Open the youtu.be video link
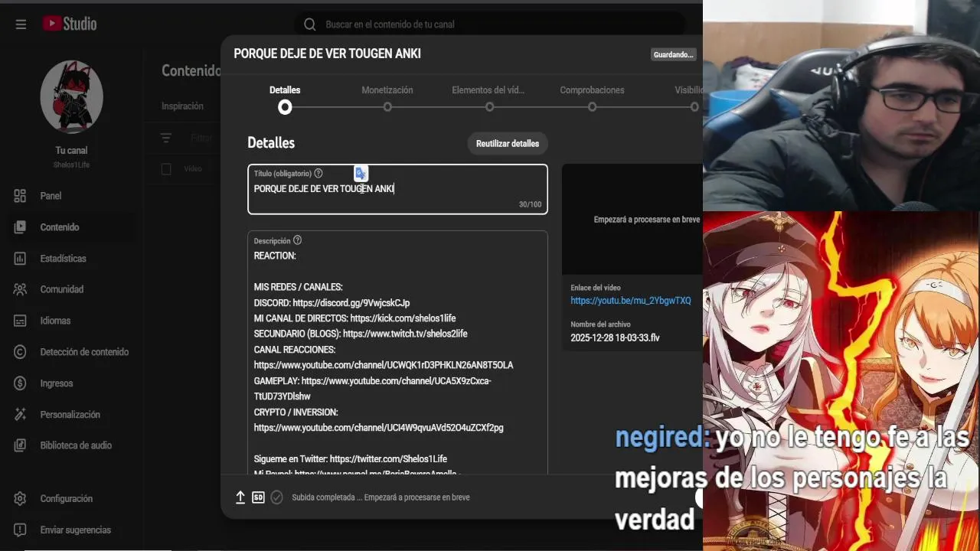This screenshot has width=980, height=551. [631, 301]
